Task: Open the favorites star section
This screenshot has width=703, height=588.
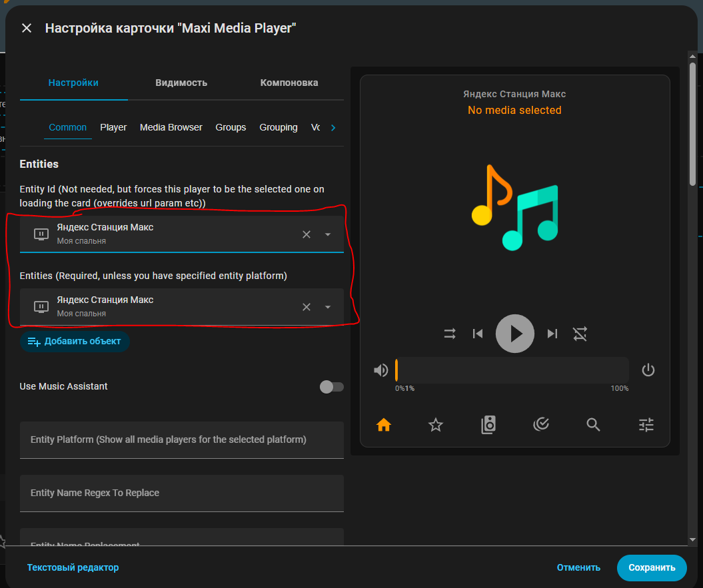Action: 436,424
